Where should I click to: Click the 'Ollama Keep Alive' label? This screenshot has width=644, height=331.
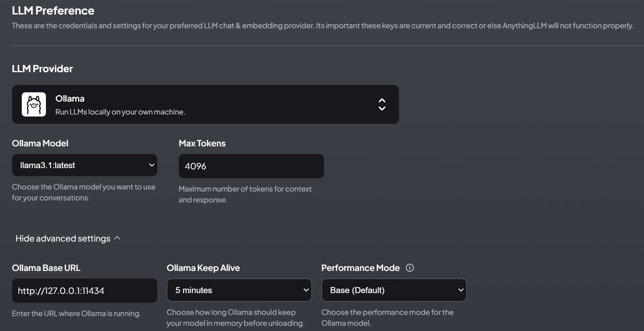coord(203,268)
